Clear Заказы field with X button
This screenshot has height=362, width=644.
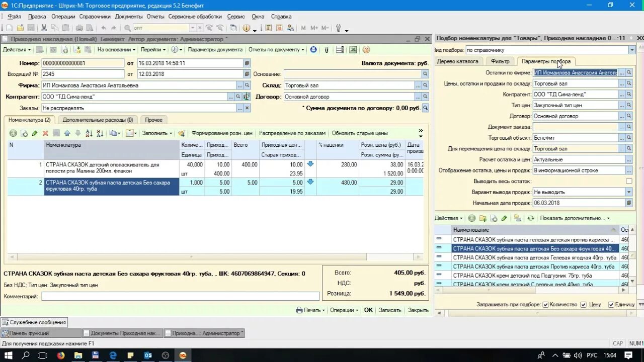(247, 108)
